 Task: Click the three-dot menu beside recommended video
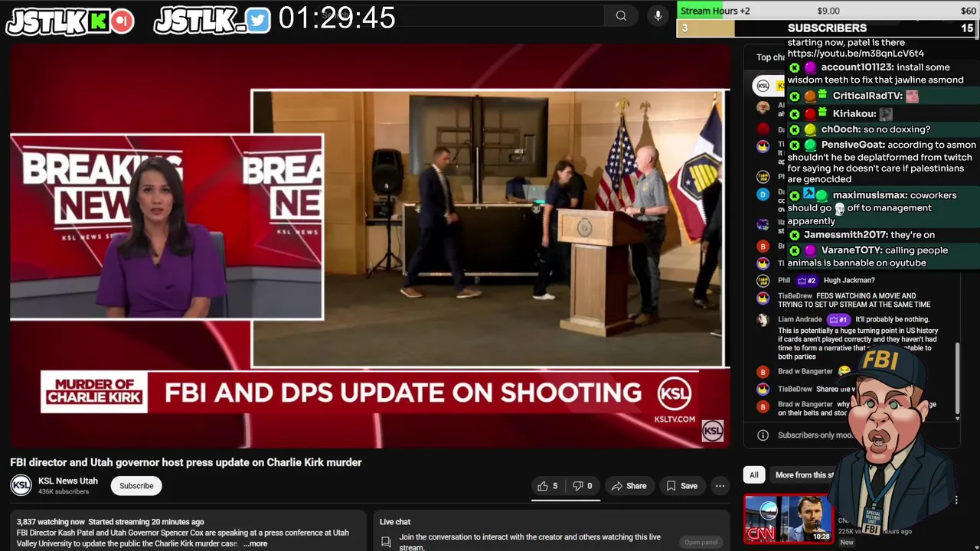click(955, 500)
